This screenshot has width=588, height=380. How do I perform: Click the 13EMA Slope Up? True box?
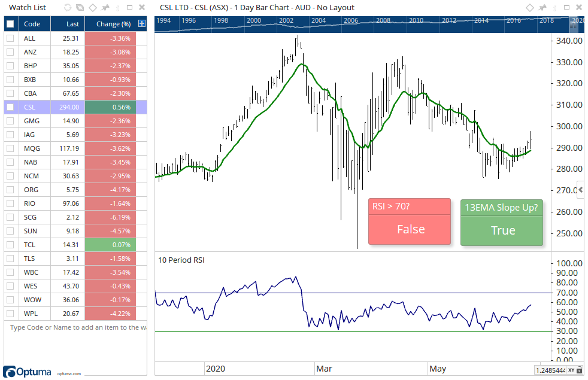tap(502, 223)
